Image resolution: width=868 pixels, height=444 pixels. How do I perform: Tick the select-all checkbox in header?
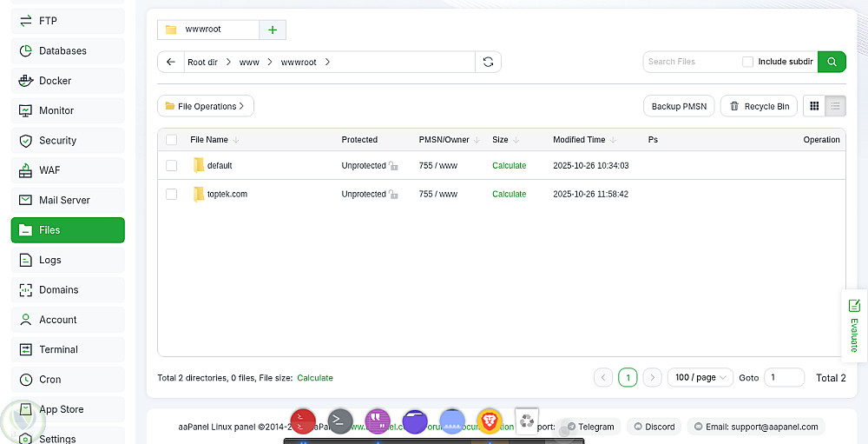[x=172, y=140]
